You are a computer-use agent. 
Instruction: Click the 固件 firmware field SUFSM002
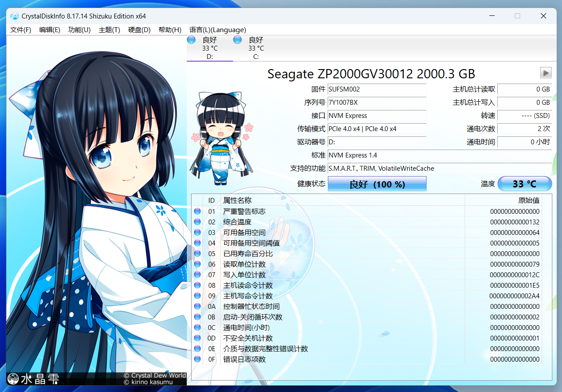pyautogui.click(x=377, y=89)
